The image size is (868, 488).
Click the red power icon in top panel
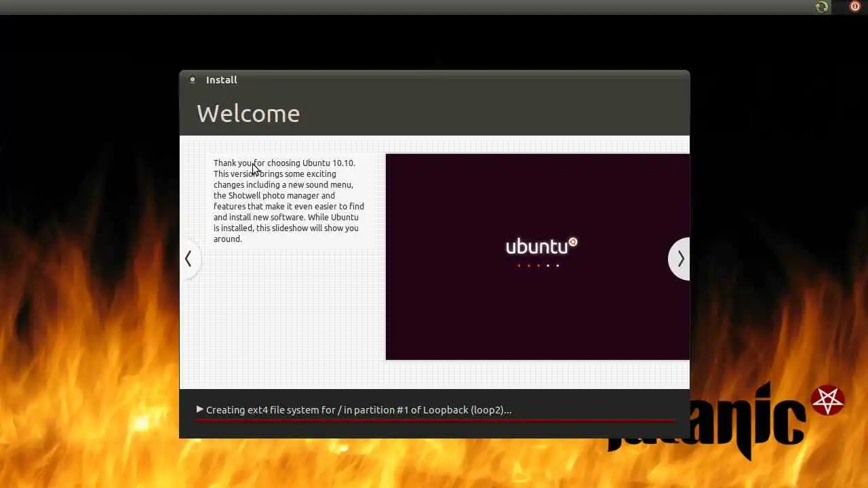point(855,7)
